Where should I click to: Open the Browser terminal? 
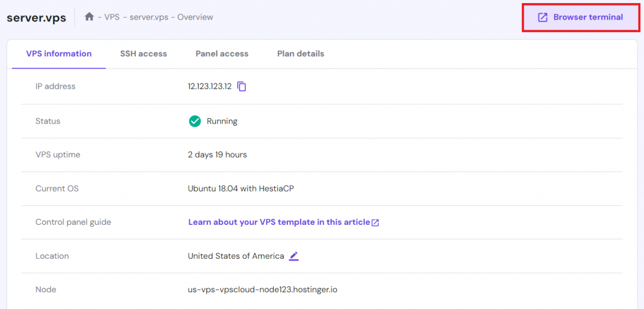coord(580,18)
